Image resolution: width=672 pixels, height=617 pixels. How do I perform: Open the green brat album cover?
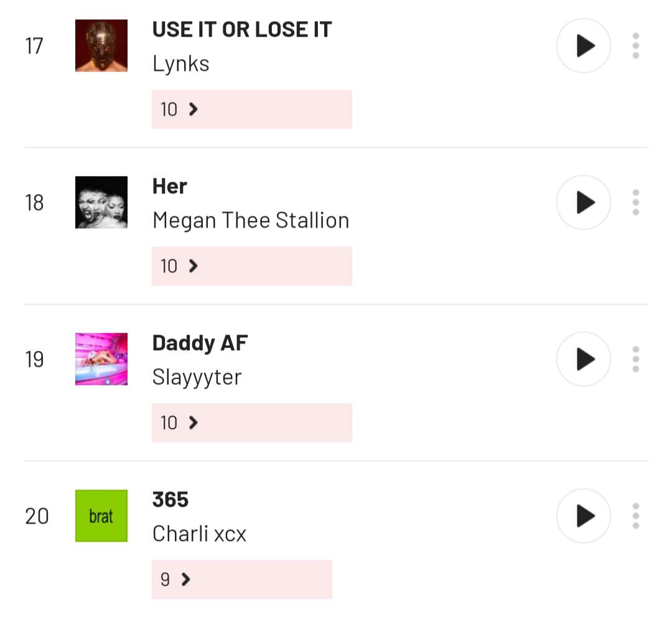(x=101, y=516)
